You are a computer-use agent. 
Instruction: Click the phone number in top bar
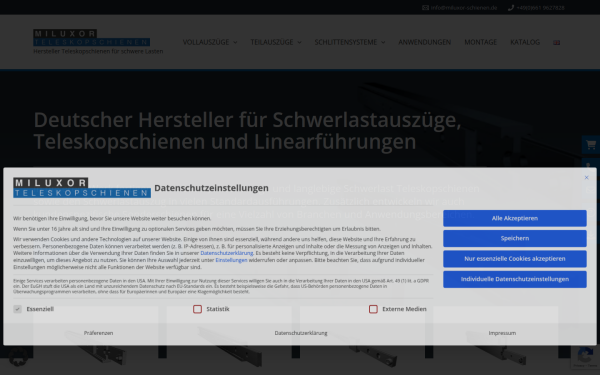point(540,8)
